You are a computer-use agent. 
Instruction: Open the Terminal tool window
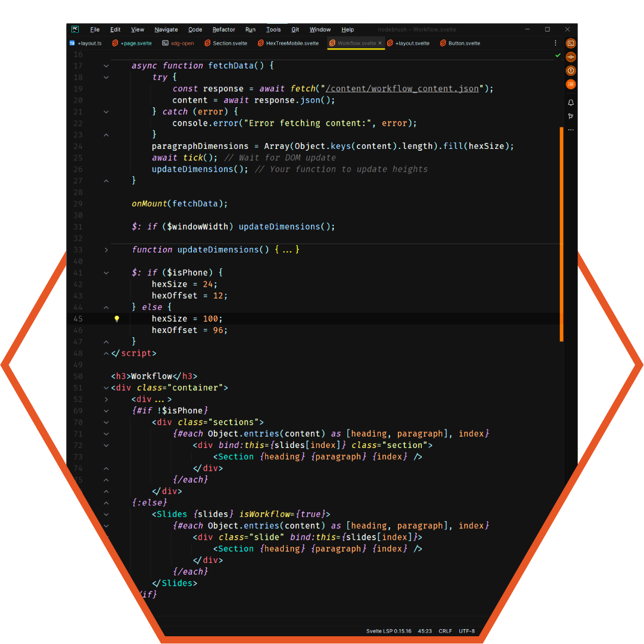pos(571,43)
